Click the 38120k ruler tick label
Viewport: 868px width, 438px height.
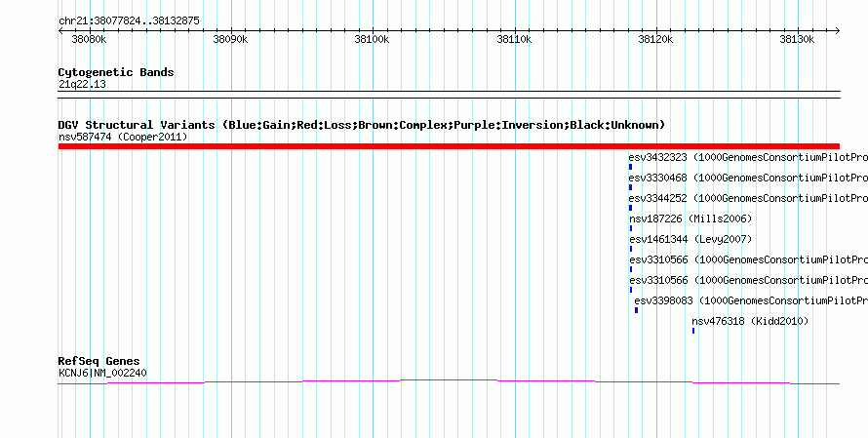656,39
